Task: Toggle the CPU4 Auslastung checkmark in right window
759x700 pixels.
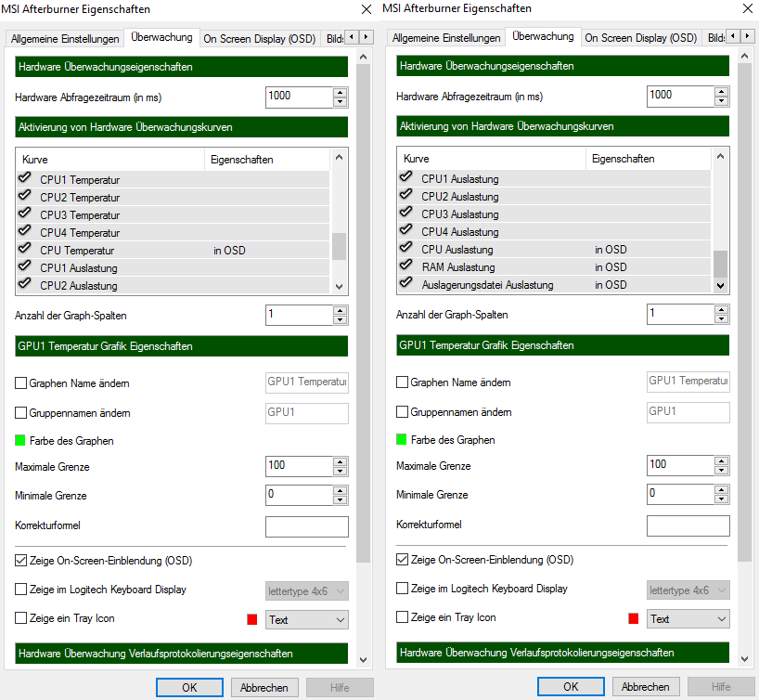Action: (x=406, y=229)
